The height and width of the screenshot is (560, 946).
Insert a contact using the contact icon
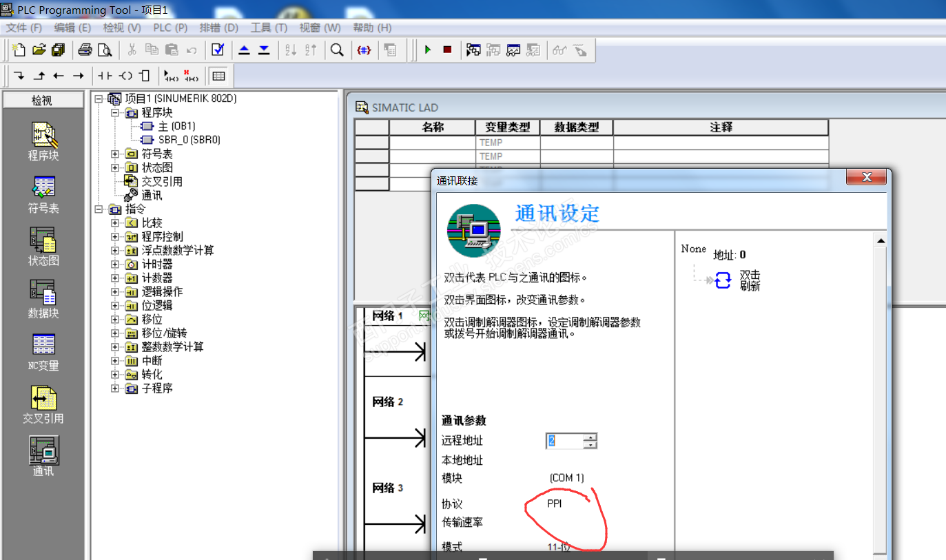click(105, 76)
